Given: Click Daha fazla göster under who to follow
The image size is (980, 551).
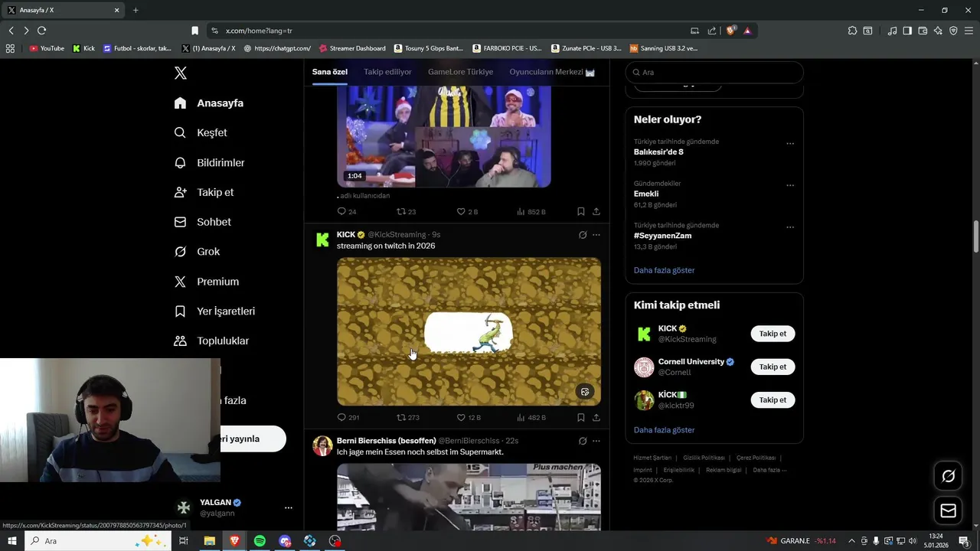Looking at the screenshot, I should (664, 430).
